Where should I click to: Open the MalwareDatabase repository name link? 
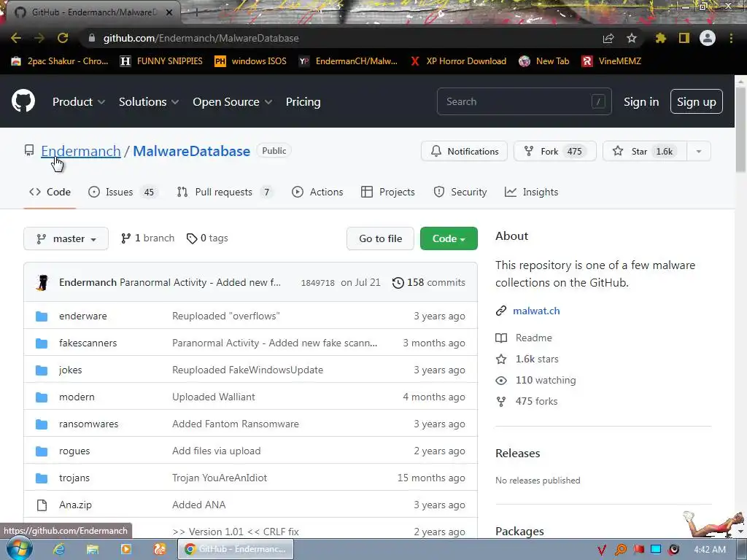click(x=192, y=151)
